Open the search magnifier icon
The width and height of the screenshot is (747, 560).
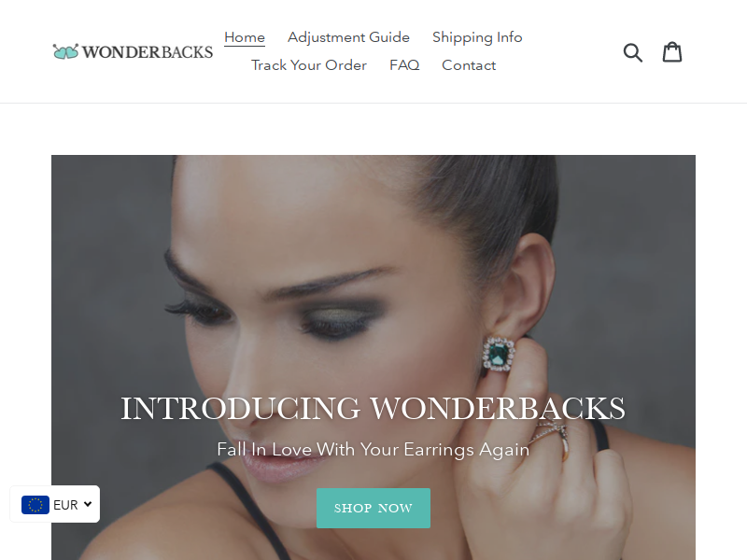[x=633, y=52]
